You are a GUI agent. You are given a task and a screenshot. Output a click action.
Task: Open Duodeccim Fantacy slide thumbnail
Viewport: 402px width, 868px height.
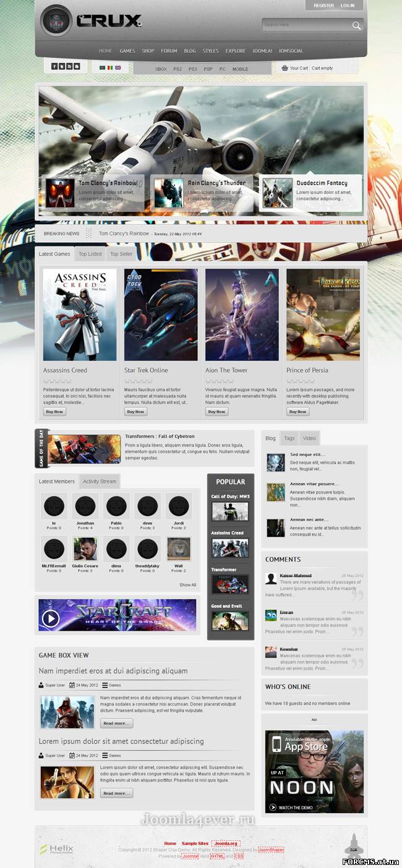coord(277,193)
